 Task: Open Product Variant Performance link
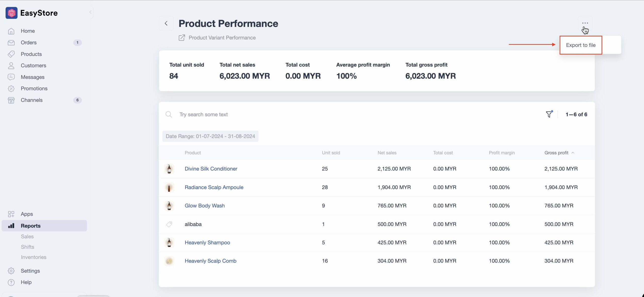pyautogui.click(x=222, y=38)
